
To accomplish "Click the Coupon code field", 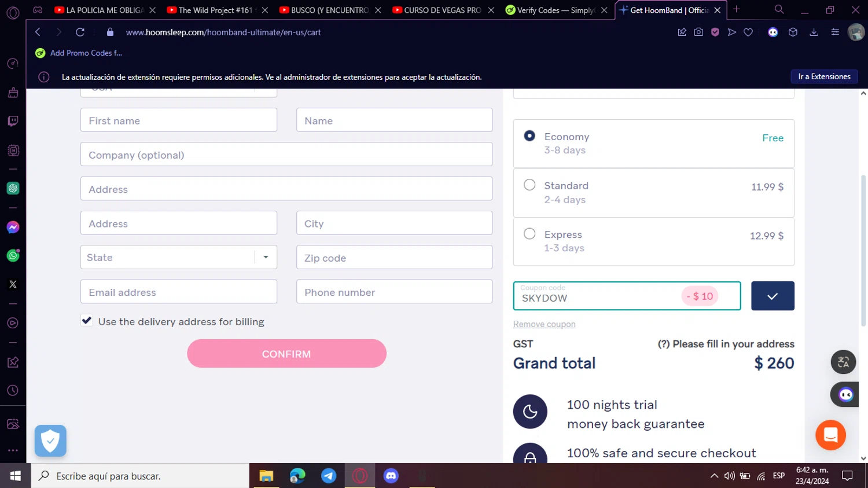I will coord(627,296).
